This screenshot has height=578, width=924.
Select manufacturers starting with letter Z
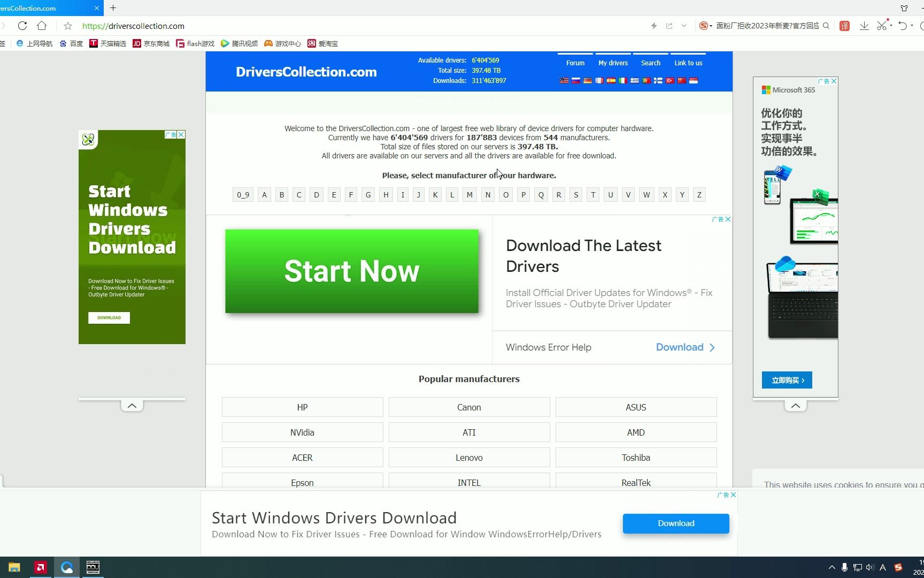(699, 195)
